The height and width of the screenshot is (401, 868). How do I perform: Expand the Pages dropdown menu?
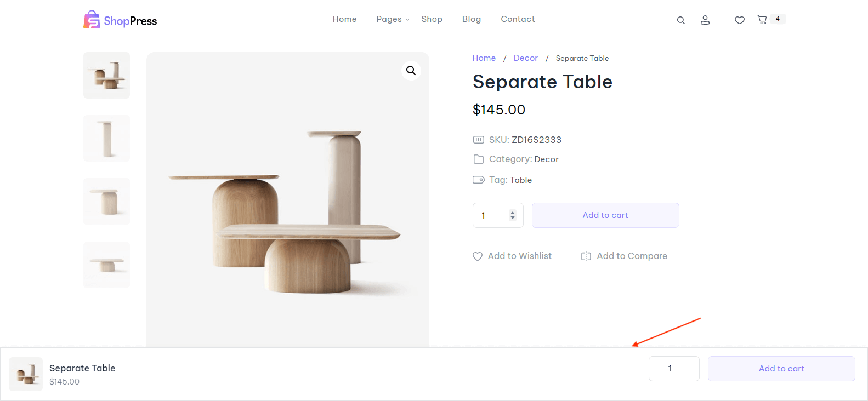tap(393, 19)
